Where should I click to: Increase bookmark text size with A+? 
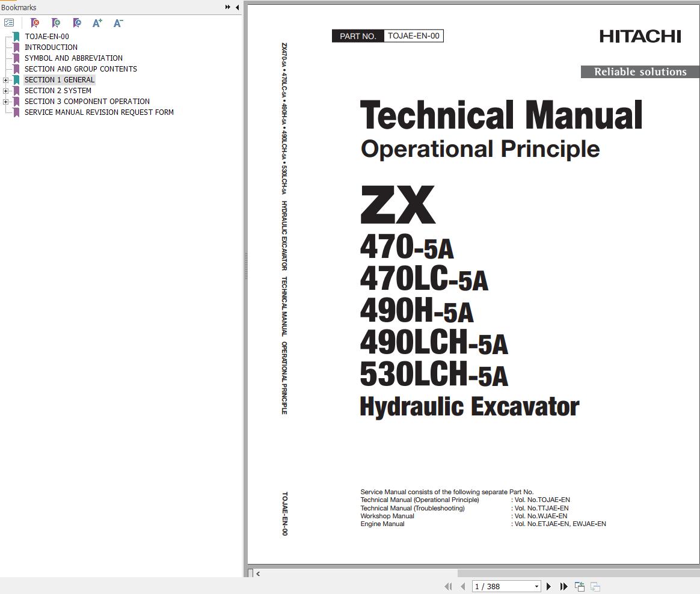click(97, 23)
